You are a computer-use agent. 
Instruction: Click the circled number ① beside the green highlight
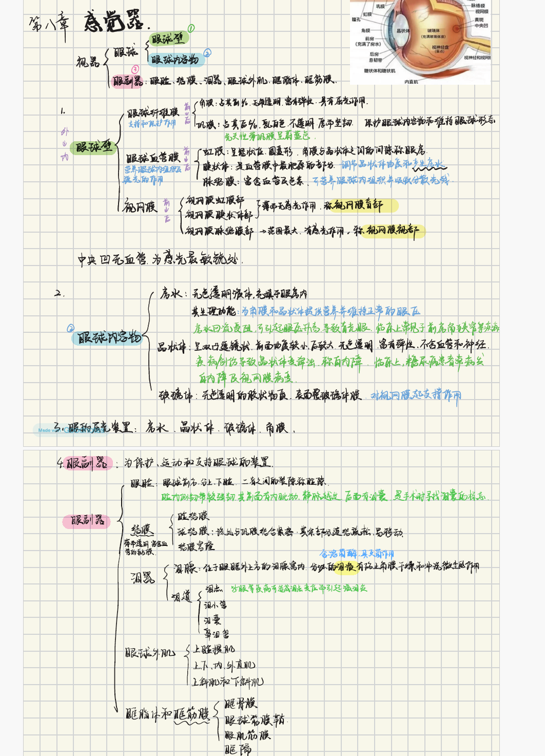point(191,28)
